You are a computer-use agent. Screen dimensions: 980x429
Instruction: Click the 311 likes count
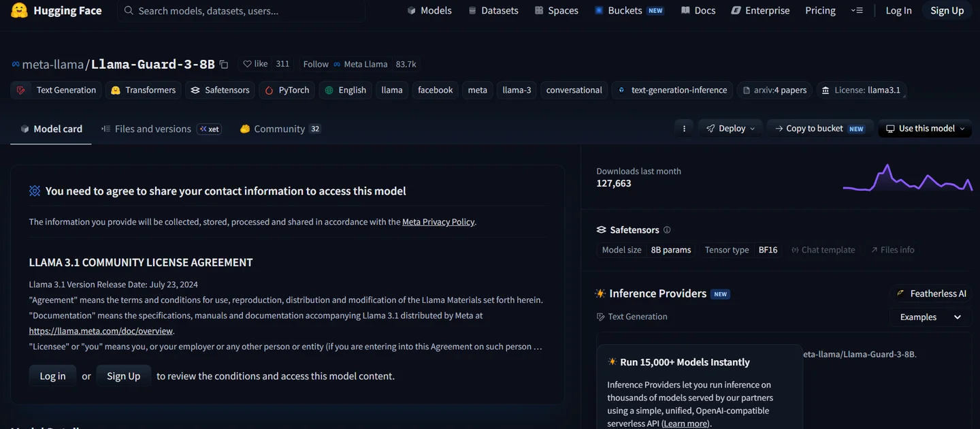(x=282, y=64)
